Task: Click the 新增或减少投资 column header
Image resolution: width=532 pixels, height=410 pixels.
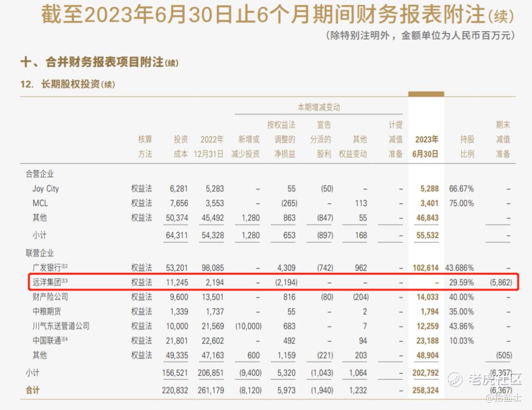Action: point(245,146)
